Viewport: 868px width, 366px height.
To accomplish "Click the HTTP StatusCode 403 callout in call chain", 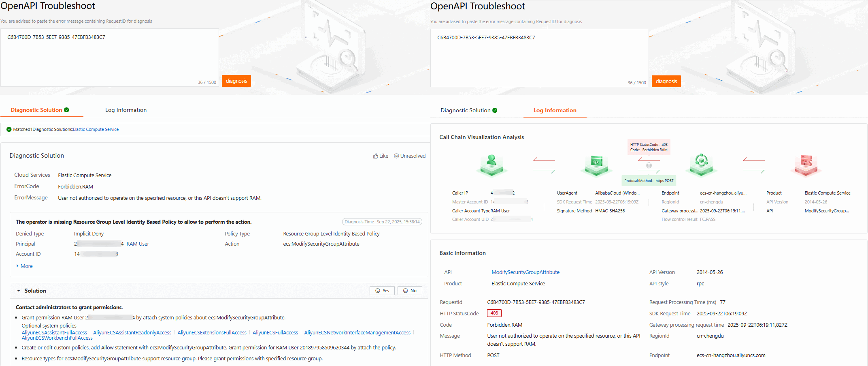I will [x=649, y=147].
